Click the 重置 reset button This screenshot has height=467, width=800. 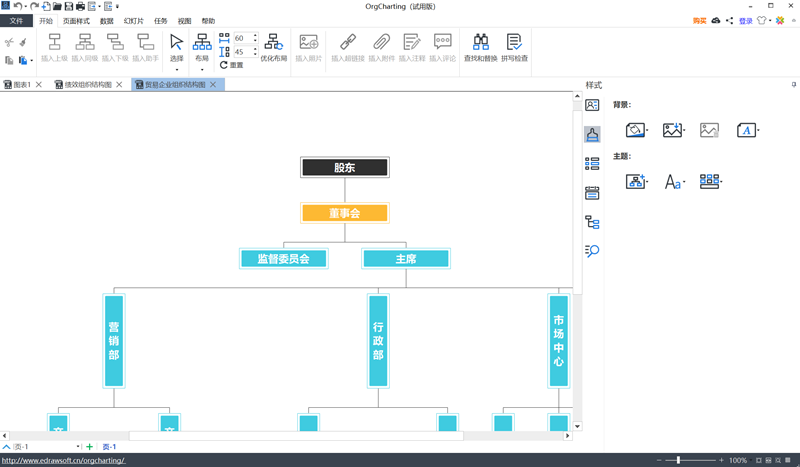click(x=232, y=65)
